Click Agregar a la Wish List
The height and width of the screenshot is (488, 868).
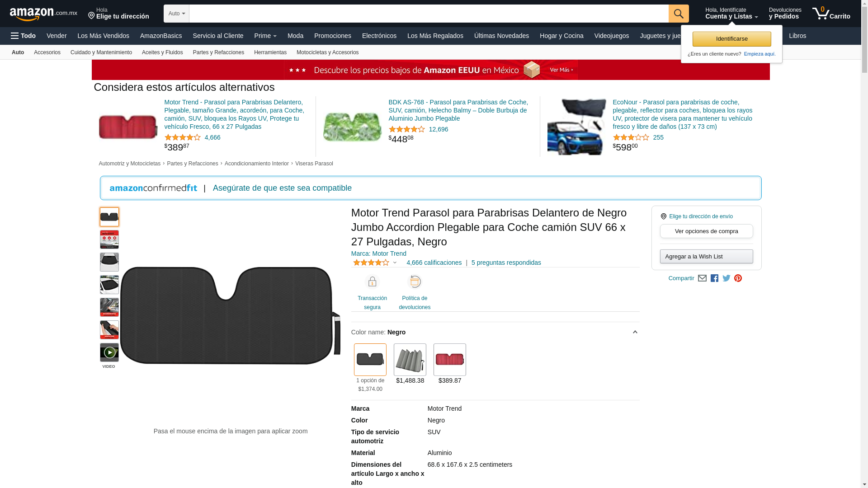click(706, 257)
